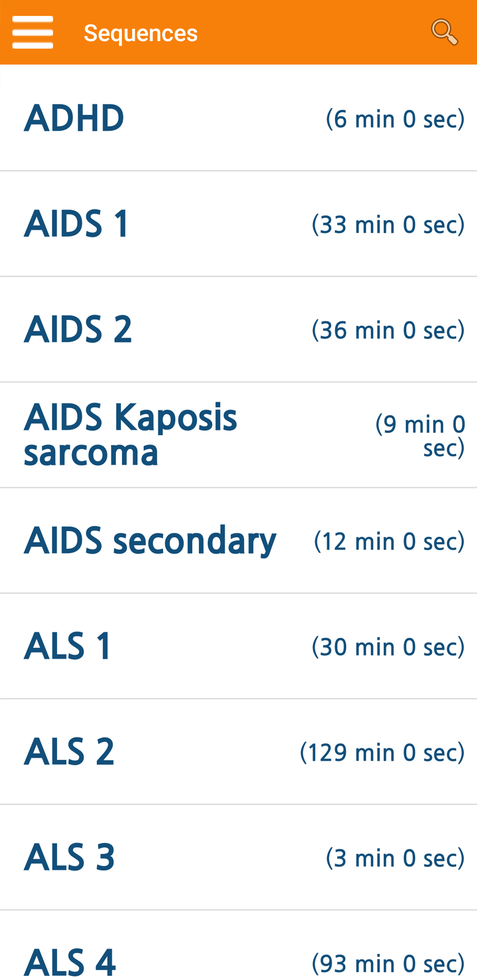Tap the 3 min 0 sec duration
Image resolution: width=477 pixels, height=980 pixels.
tap(395, 858)
